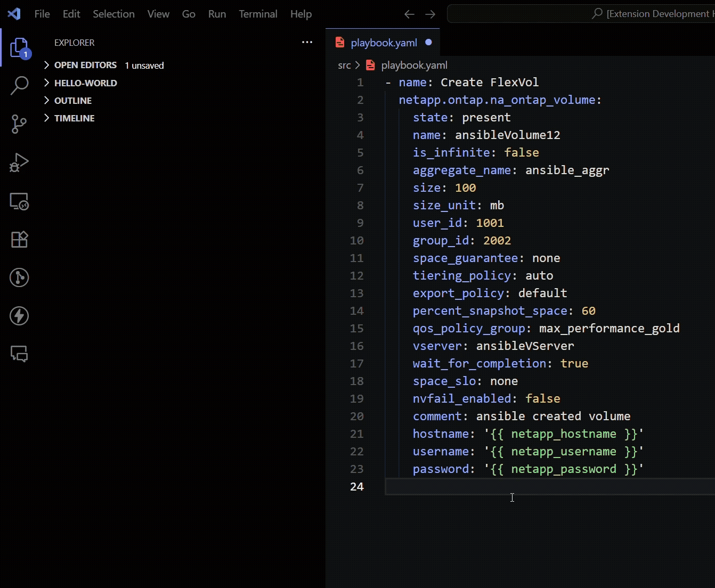Navigate back with the back arrow

pos(409,14)
